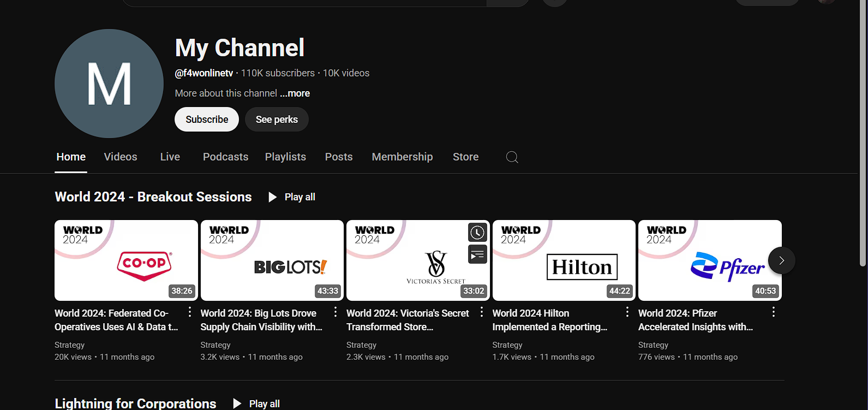Show next videos with the right chevron
The height and width of the screenshot is (410, 868).
pyautogui.click(x=781, y=260)
